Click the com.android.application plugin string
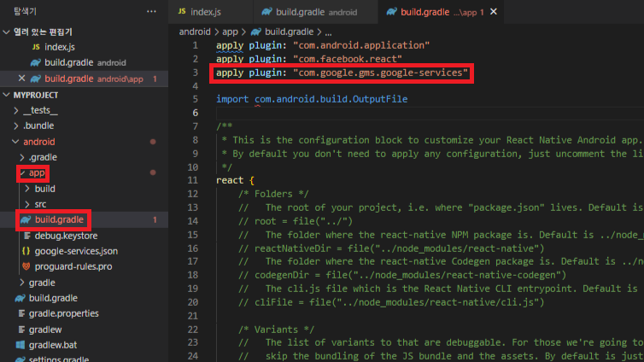 pyautogui.click(x=361, y=45)
